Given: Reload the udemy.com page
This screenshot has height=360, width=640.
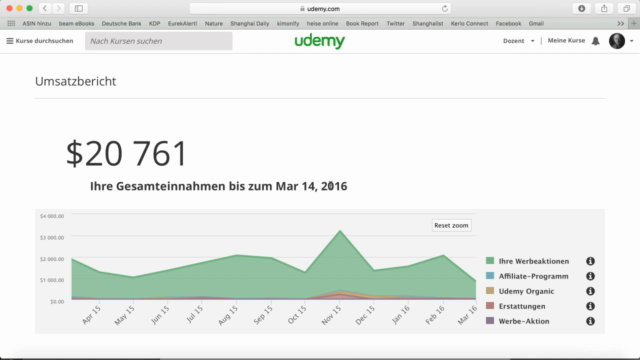Looking at the screenshot, I should (445, 9).
